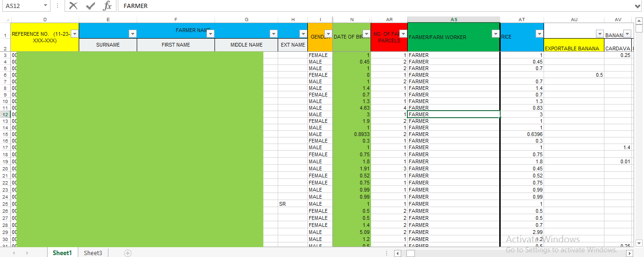This screenshot has height=257, width=644.
Task: Select column D header
Action: [x=45, y=20]
